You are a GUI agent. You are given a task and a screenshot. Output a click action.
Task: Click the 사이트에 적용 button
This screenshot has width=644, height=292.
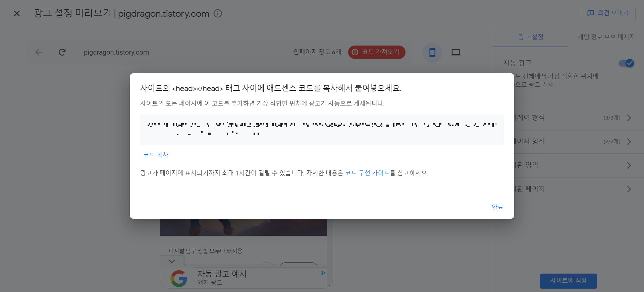569,281
